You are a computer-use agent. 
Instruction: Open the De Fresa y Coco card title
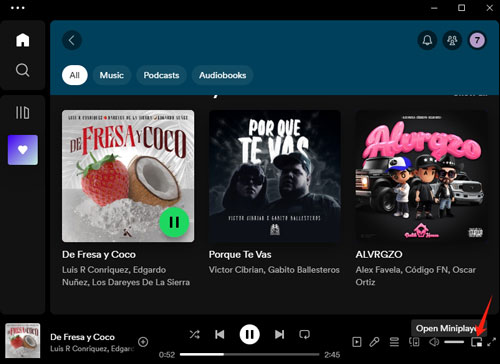[99, 255]
